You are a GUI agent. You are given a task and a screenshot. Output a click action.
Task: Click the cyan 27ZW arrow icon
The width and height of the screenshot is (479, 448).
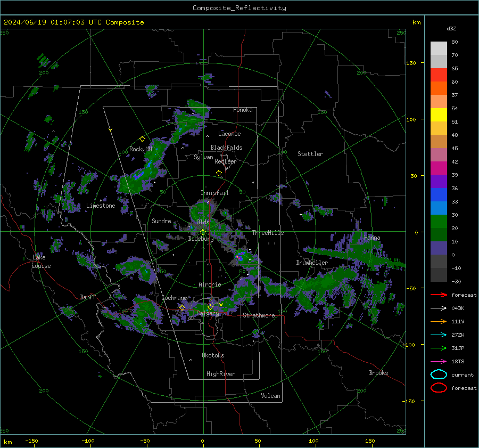coord(439,335)
